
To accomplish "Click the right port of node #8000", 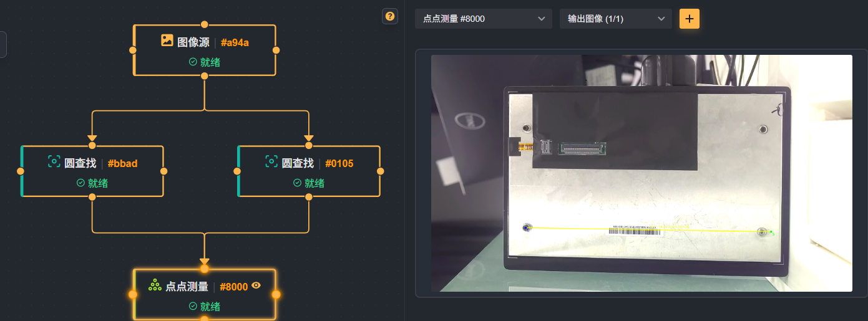I will tap(276, 294).
